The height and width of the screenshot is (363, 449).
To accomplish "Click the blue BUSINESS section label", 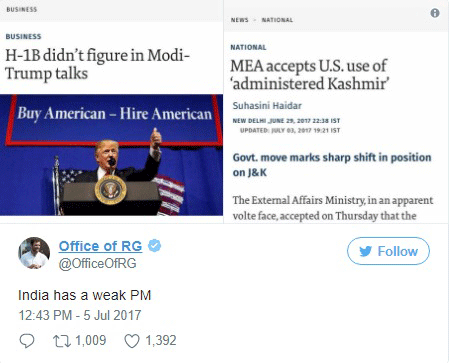I will pyautogui.click(x=23, y=37).
